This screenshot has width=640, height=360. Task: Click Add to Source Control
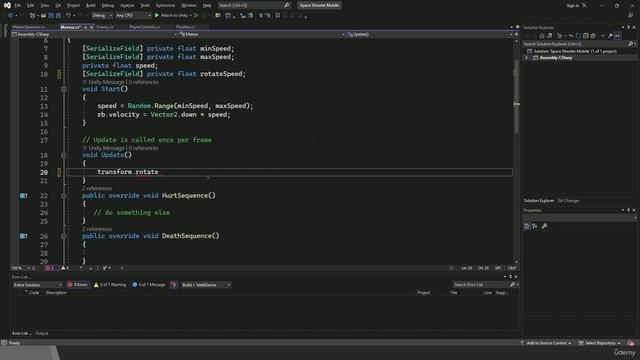pyautogui.click(x=547, y=343)
